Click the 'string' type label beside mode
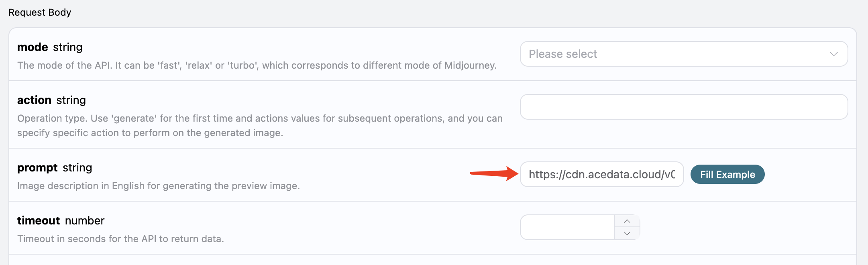 68,47
